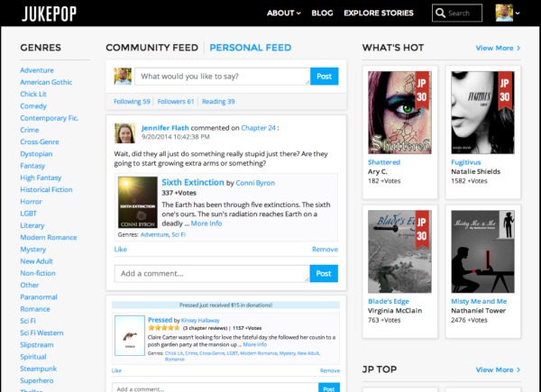Switch to the Personal Feed tab
Screen dimensions: 541x392
click(251, 48)
